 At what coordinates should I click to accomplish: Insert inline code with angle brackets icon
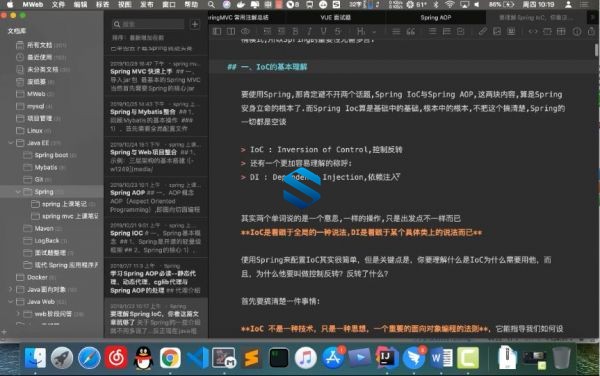533,31
